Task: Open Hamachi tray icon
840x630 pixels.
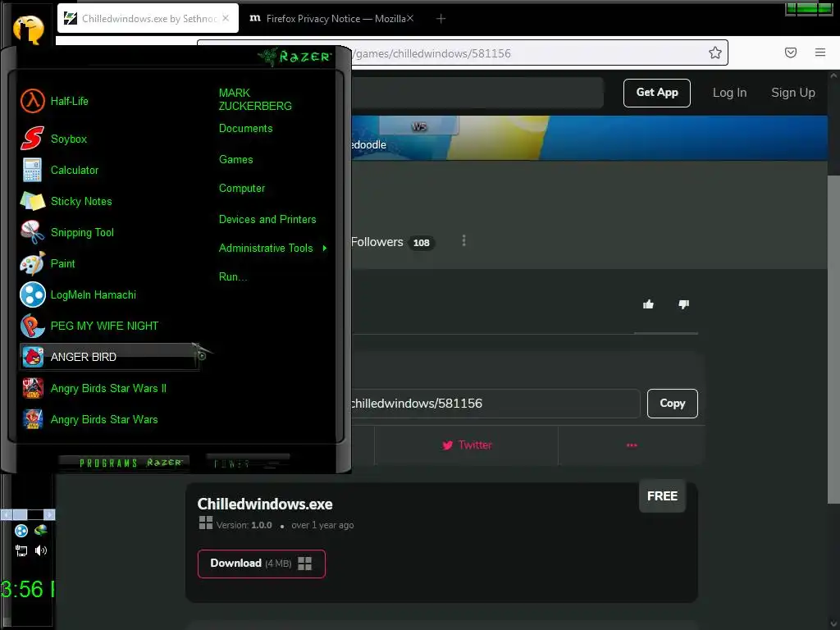Action: (21, 531)
